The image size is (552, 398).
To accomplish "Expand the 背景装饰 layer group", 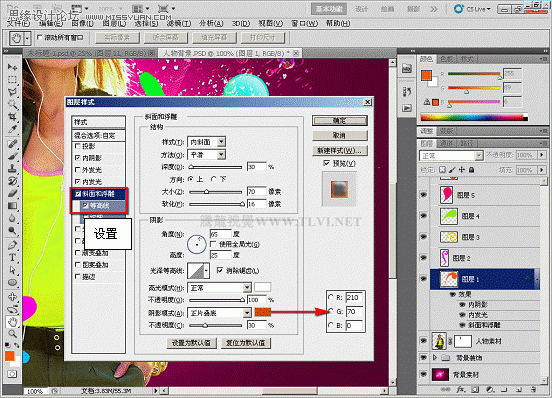I will click(435, 358).
